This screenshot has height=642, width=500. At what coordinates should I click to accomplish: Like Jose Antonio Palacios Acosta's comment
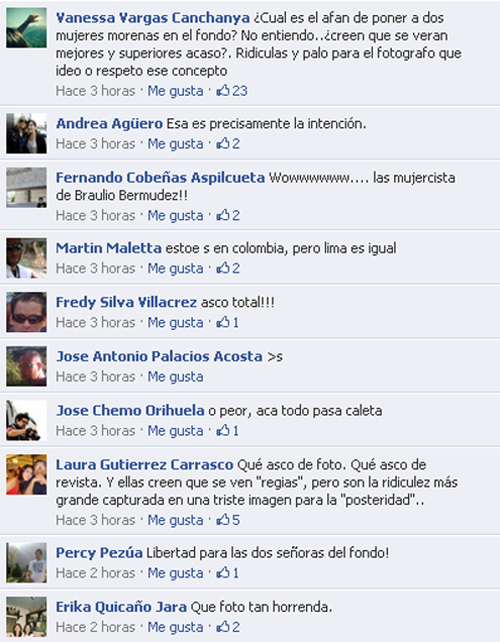click(175, 376)
